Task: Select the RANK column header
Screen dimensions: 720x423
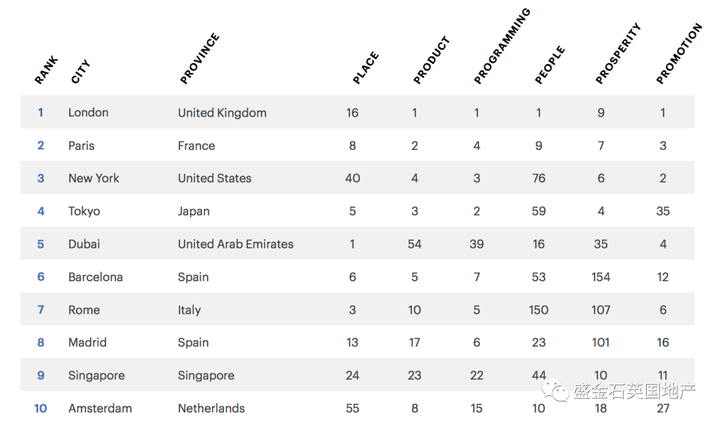Action: [x=46, y=70]
